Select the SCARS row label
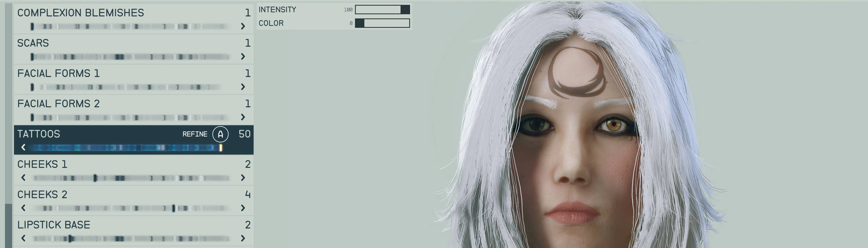Image resolution: width=868 pixels, height=248 pixels. pyautogui.click(x=33, y=43)
